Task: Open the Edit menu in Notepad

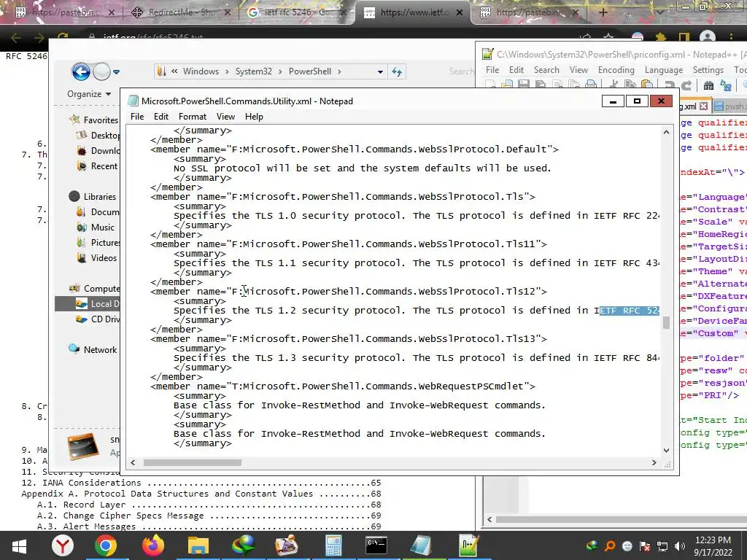Action: click(x=161, y=117)
